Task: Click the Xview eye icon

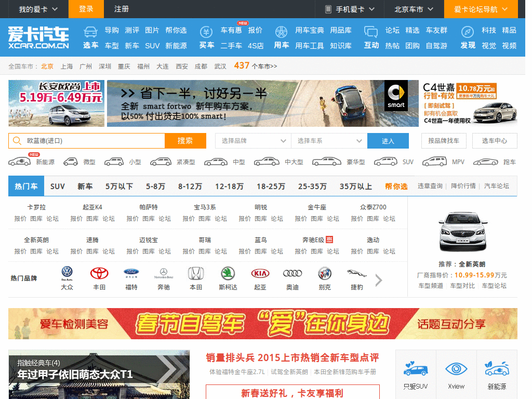Action: click(456, 369)
